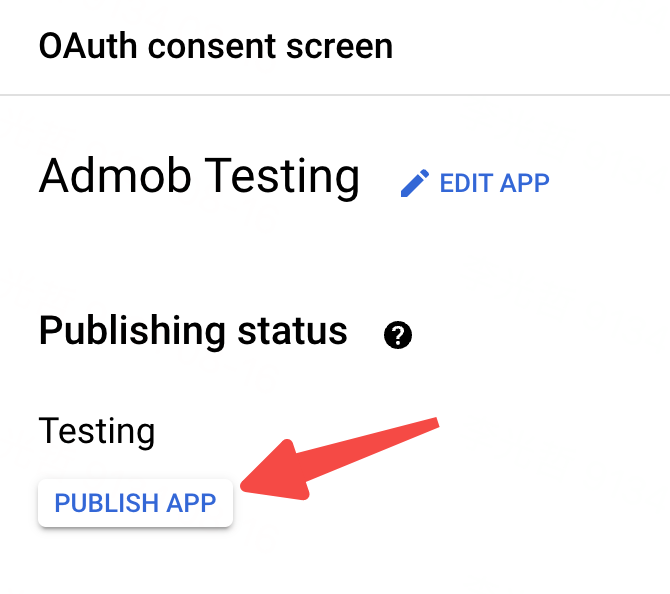Click the pencil icon left of EDIT APP
This screenshot has width=670, height=594.
point(414,183)
